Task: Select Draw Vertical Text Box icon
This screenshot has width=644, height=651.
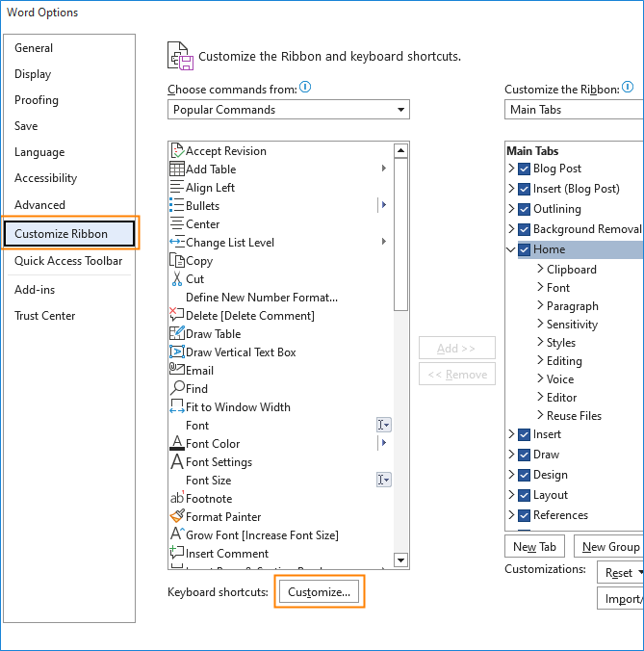Action: [x=177, y=352]
